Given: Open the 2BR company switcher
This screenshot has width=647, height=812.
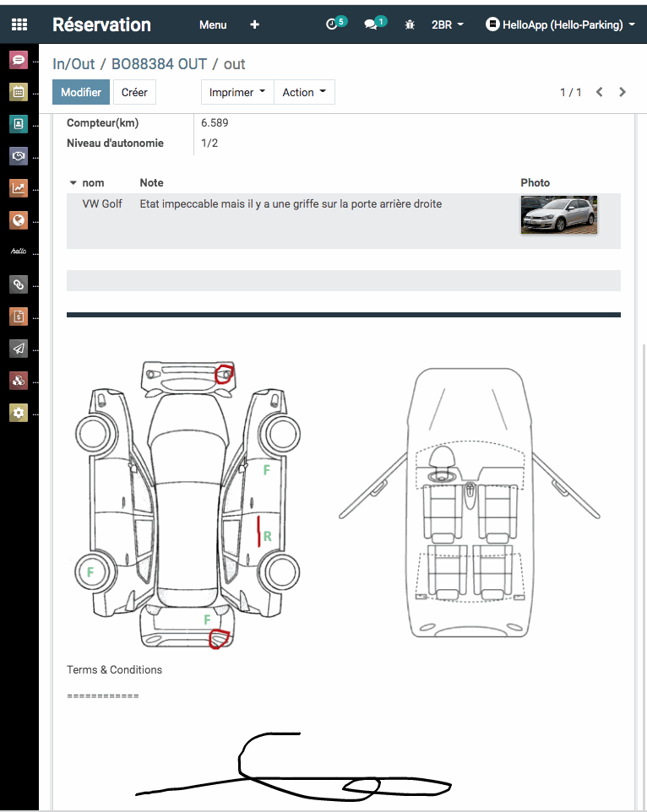Looking at the screenshot, I should (x=447, y=24).
